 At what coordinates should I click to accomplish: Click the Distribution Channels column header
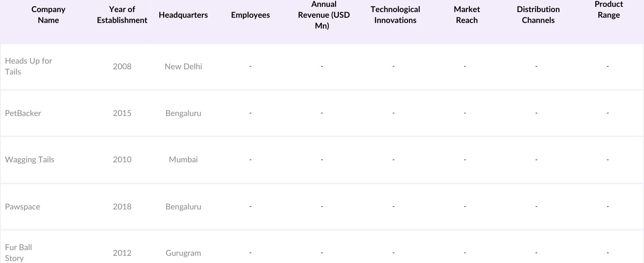point(538,15)
